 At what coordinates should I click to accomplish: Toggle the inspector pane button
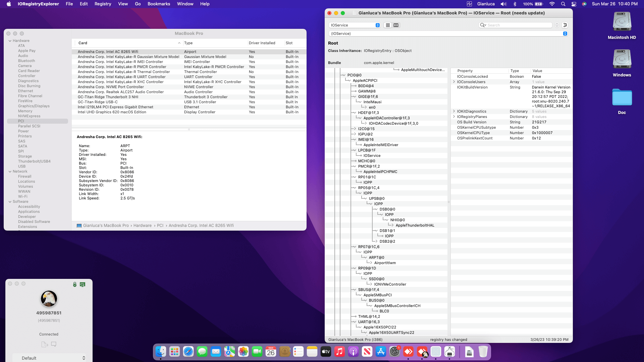[x=565, y=25]
